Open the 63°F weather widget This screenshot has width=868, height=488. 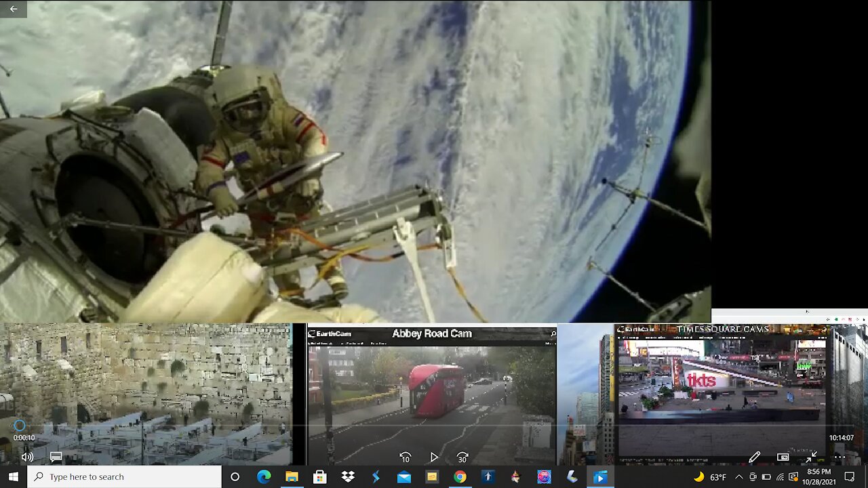709,477
